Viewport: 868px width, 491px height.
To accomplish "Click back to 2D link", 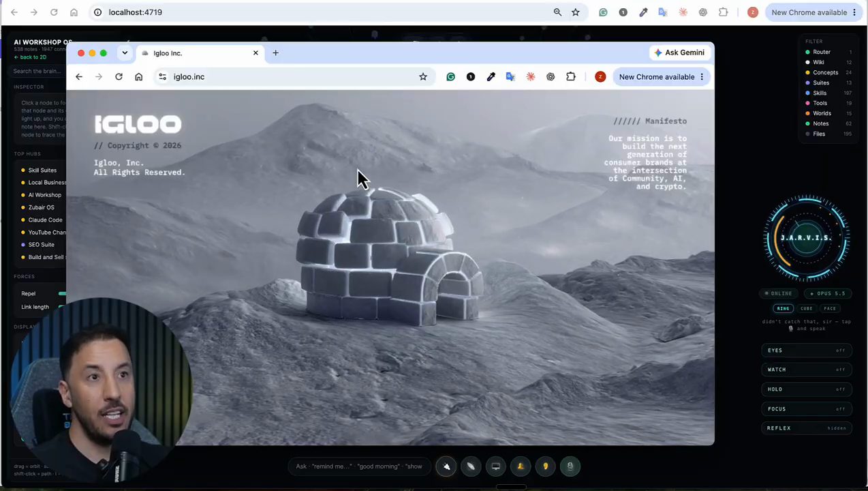I will coord(30,57).
